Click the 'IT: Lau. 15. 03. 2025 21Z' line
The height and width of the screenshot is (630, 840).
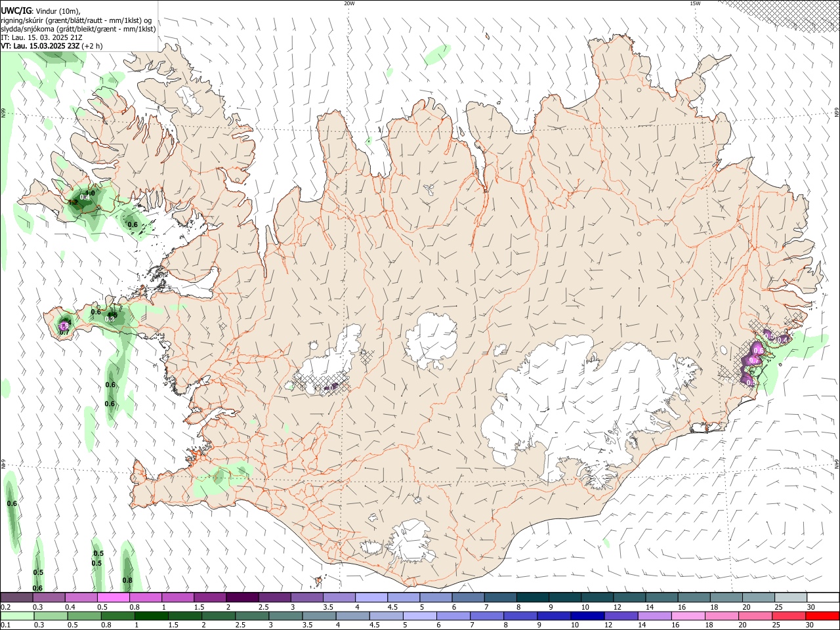coord(41,37)
